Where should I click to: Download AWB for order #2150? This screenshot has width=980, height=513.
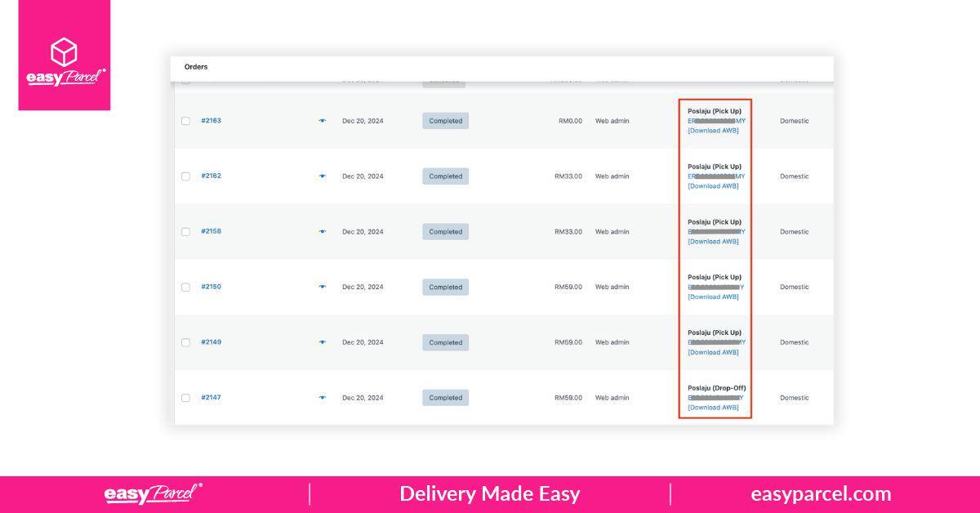click(x=713, y=297)
